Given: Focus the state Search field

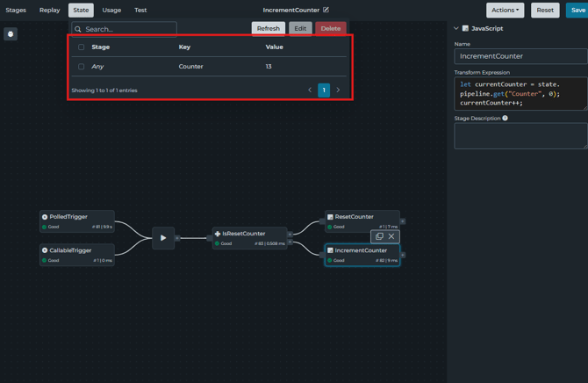Looking at the screenshot, I should 124,29.
